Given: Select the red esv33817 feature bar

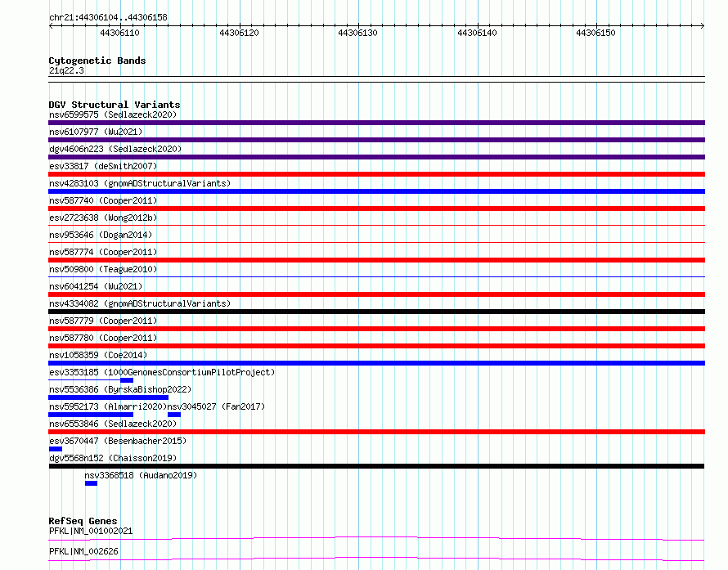Looking at the screenshot, I should point(376,174).
